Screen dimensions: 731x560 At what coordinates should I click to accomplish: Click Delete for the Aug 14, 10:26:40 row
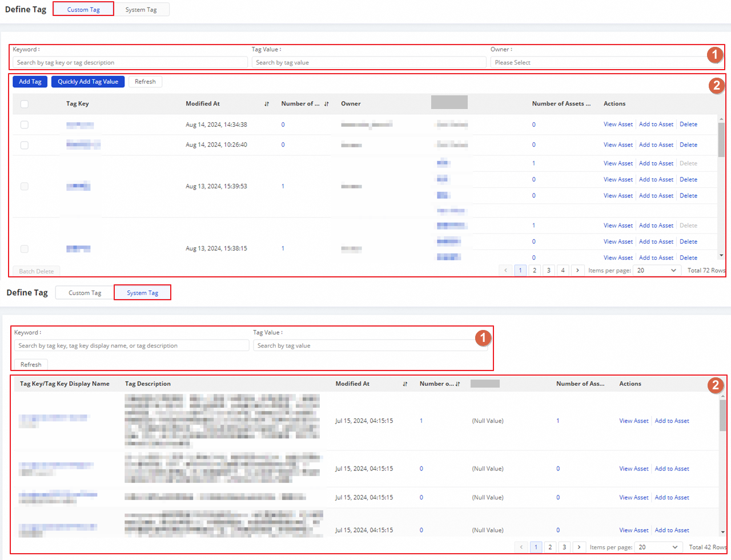(688, 144)
